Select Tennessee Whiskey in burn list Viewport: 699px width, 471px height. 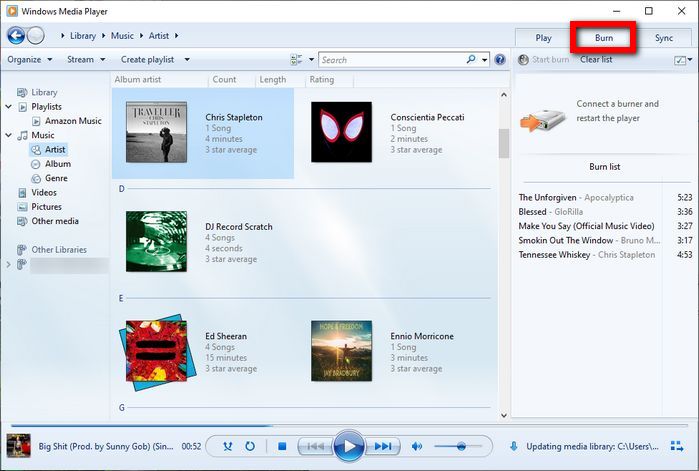pos(605,254)
